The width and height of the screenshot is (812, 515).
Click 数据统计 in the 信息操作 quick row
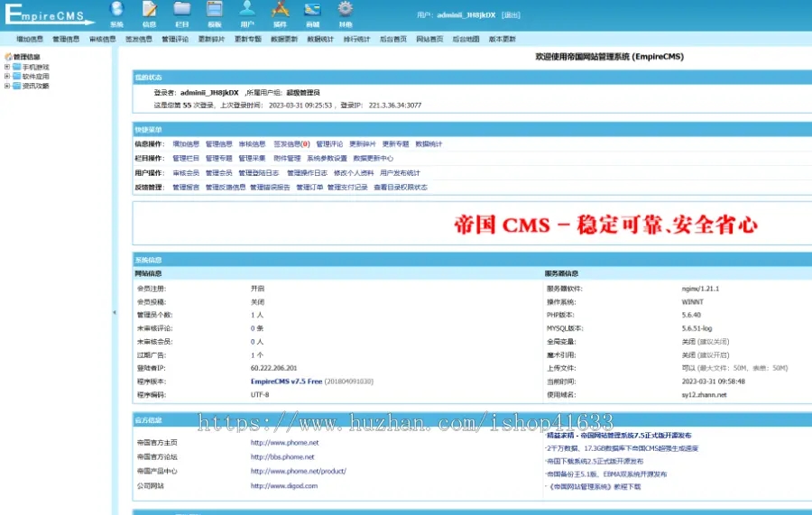tap(429, 144)
